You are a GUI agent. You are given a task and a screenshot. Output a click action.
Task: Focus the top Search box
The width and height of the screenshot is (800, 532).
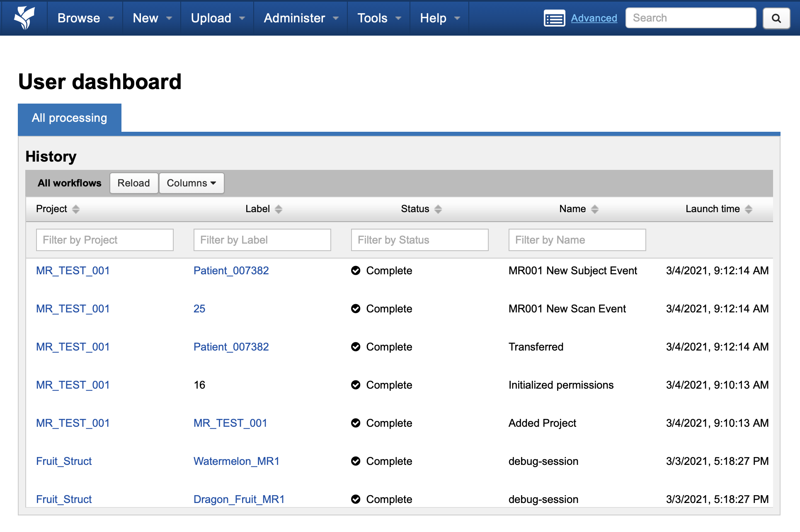691,18
